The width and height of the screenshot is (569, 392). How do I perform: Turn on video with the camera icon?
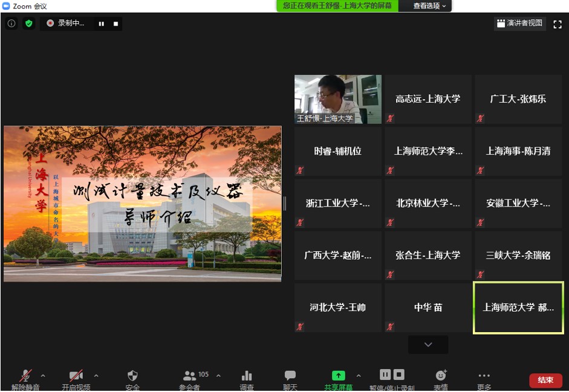[76, 377]
